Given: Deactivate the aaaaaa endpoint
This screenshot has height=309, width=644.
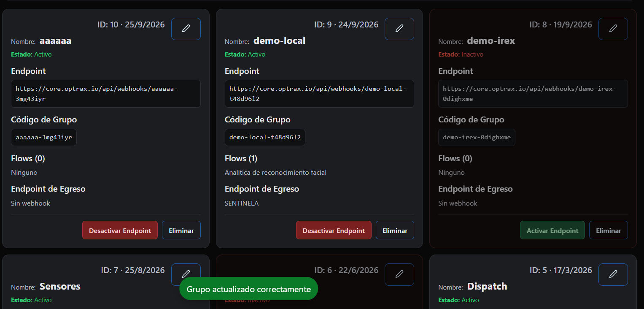Looking at the screenshot, I should [x=120, y=230].
